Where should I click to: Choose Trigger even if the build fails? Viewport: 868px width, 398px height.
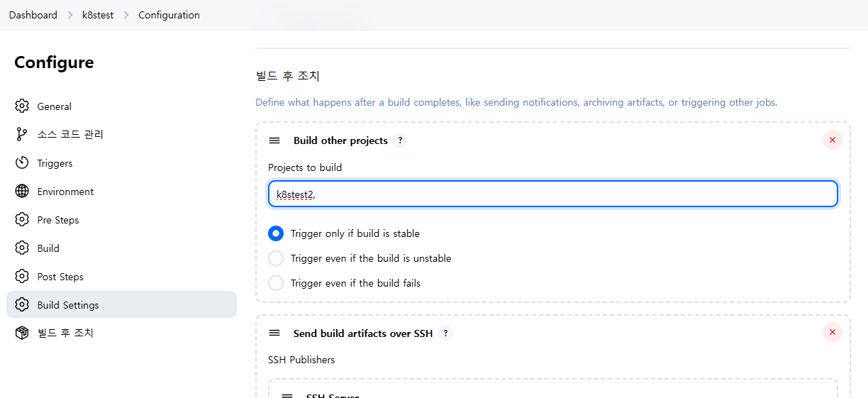[x=276, y=283]
